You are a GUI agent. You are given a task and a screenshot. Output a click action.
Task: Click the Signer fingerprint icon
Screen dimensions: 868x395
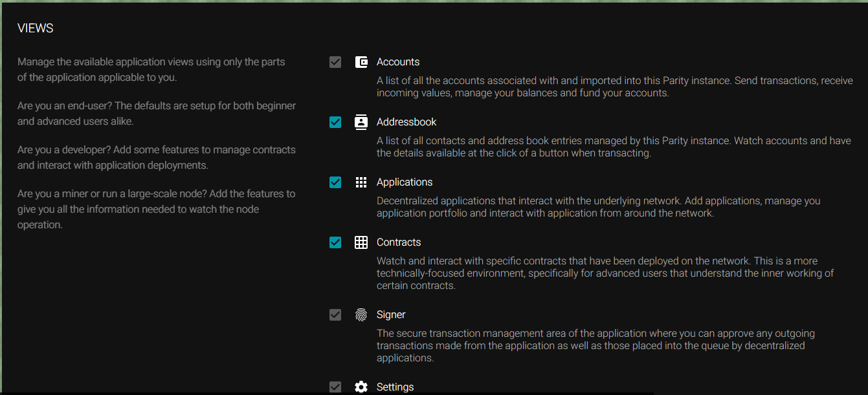[361, 315]
